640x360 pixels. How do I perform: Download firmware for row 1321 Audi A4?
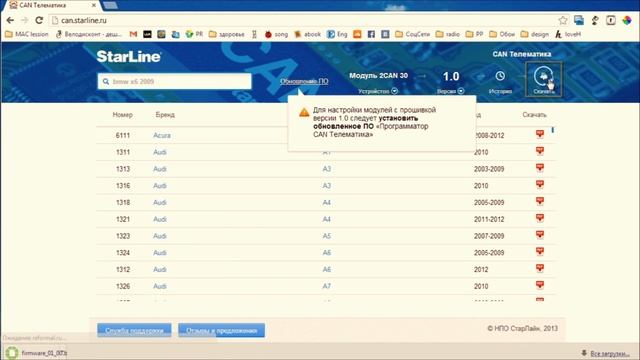pos(540,218)
